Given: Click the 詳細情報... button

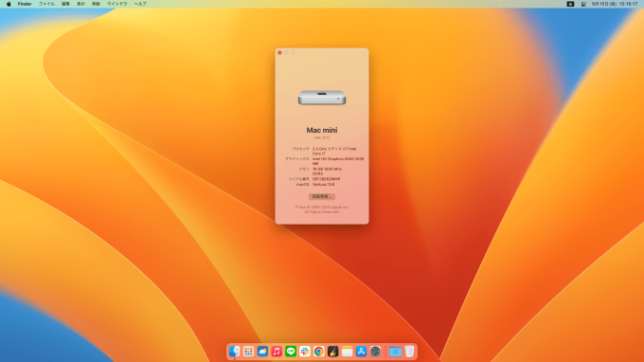Looking at the screenshot, I should (322, 196).
